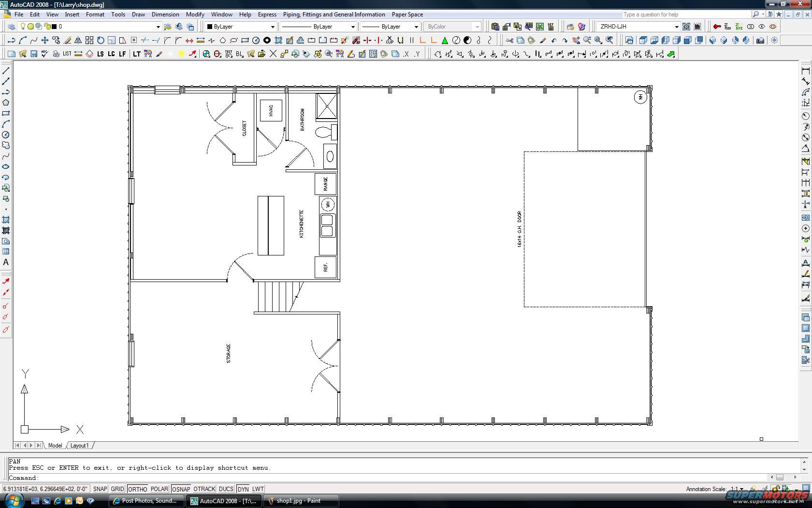
Task: Open the Layer Properties Manager icon
Action: pyautogui.click(x=11, y=27)
